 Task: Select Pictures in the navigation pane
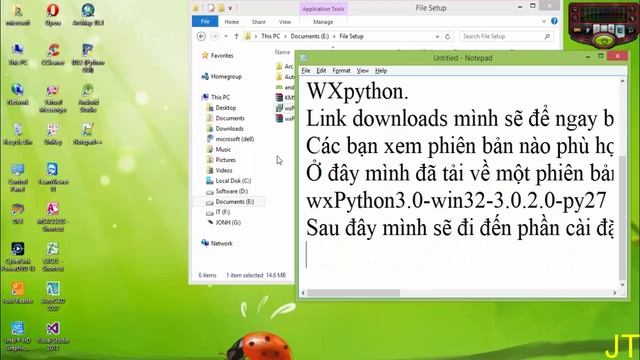click(221, 160)
